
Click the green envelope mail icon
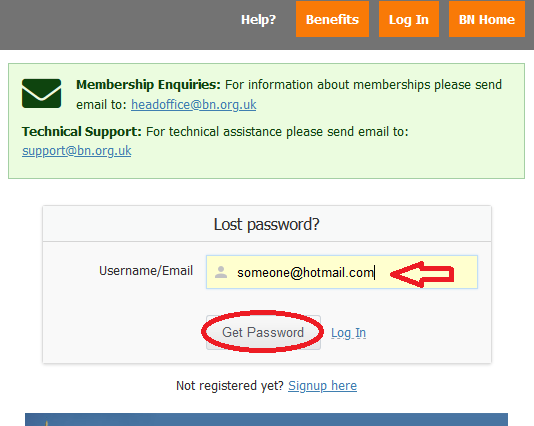tap(42, 93)
